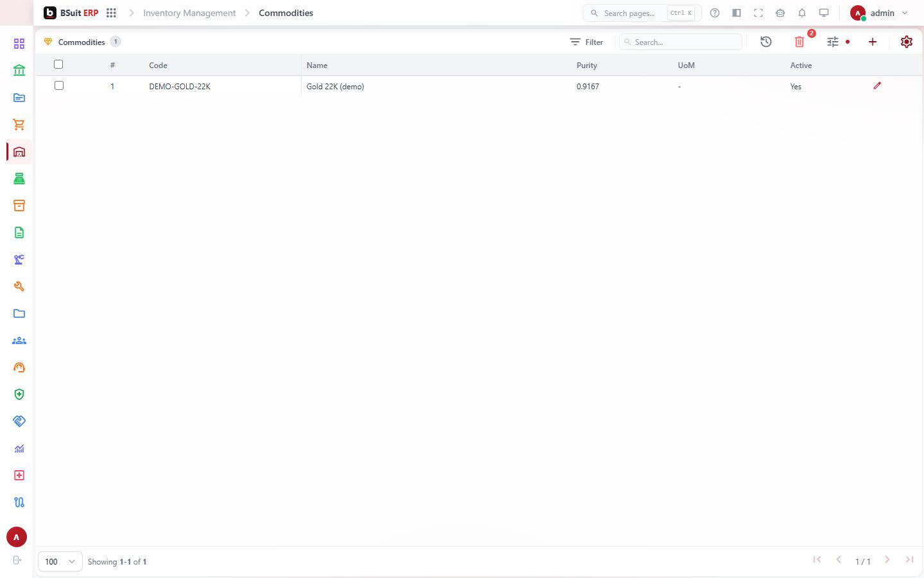The width and height of the screenshot is (924, 578).
Task: Open the handshake sidebar icon
Action: [x=19, y=421]
